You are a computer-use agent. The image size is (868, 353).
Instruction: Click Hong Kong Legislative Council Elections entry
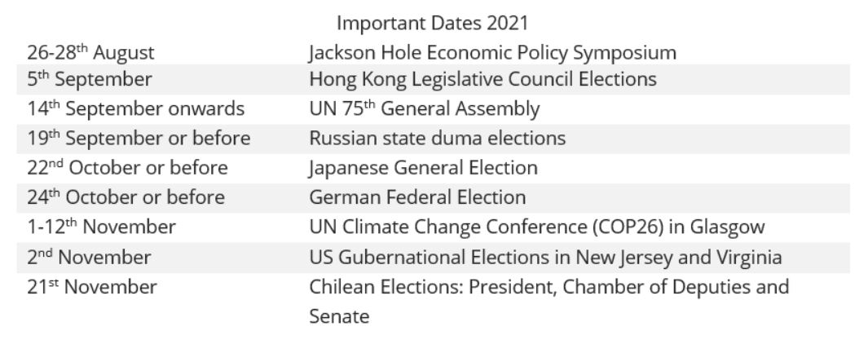[482, 79]
